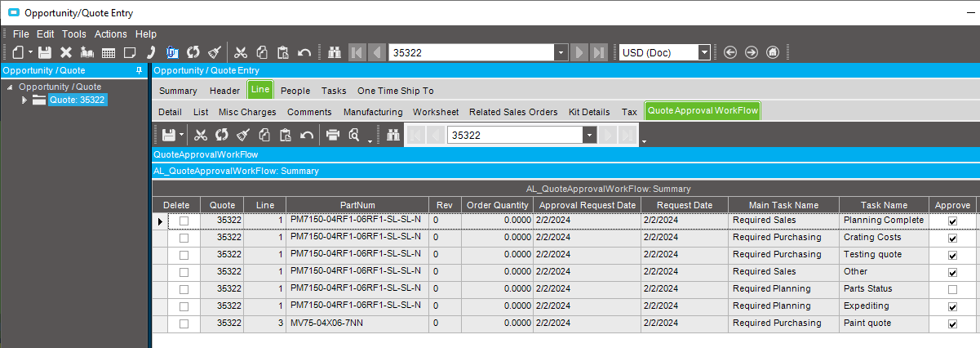This screenshot has height=348, width=980.
Task: Open the Edit menu
Action: click(x=46, y=34)
